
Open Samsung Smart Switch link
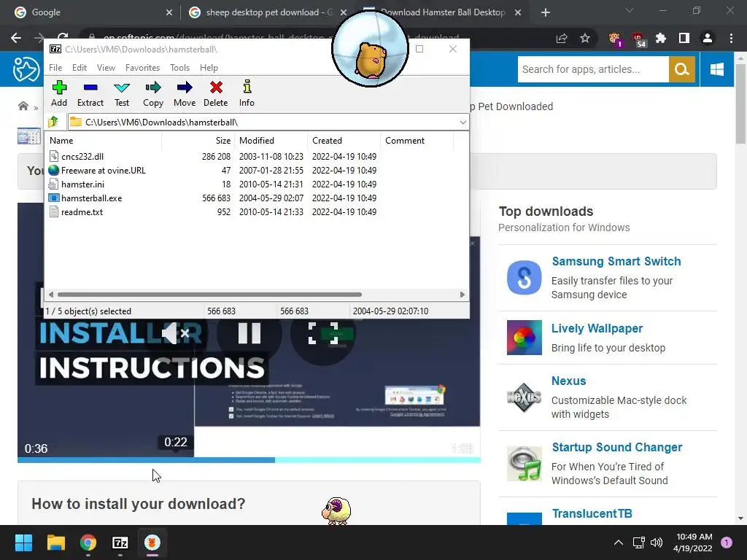[616, 262]
